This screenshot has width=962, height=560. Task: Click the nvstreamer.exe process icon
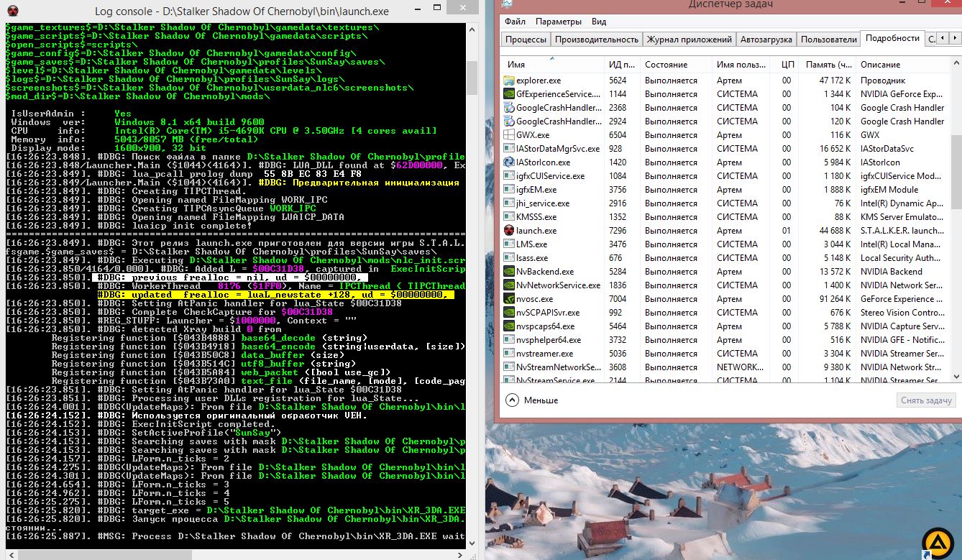(509, 354)
